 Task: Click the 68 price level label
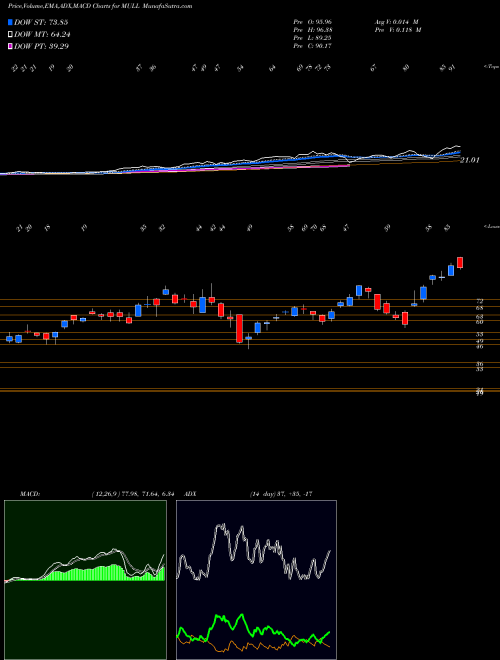pyautogui.click(x=479, y=308)
